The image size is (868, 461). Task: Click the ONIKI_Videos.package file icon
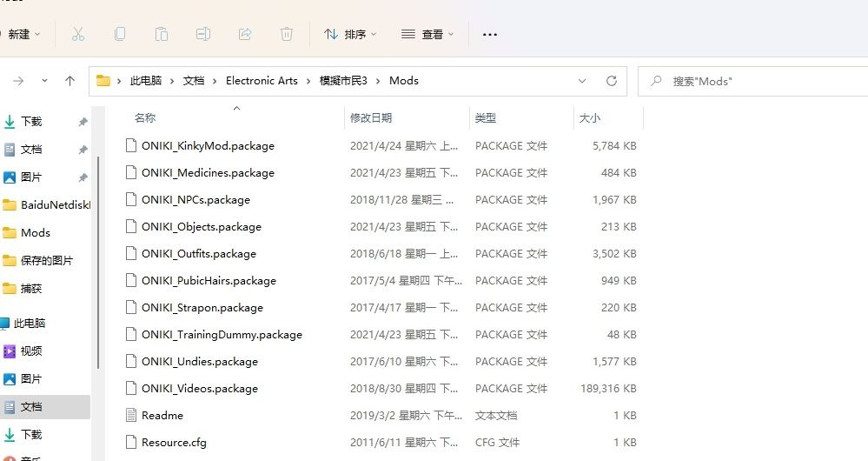131,389
